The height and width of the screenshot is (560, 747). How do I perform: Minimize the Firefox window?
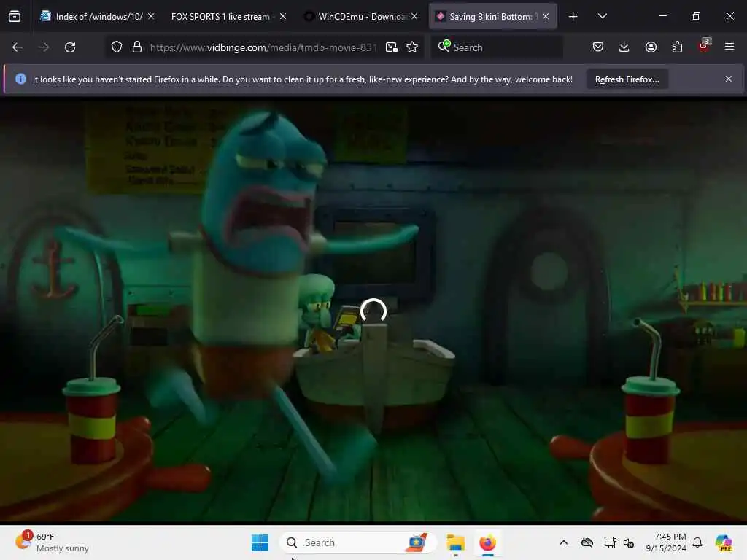(662, 16)
